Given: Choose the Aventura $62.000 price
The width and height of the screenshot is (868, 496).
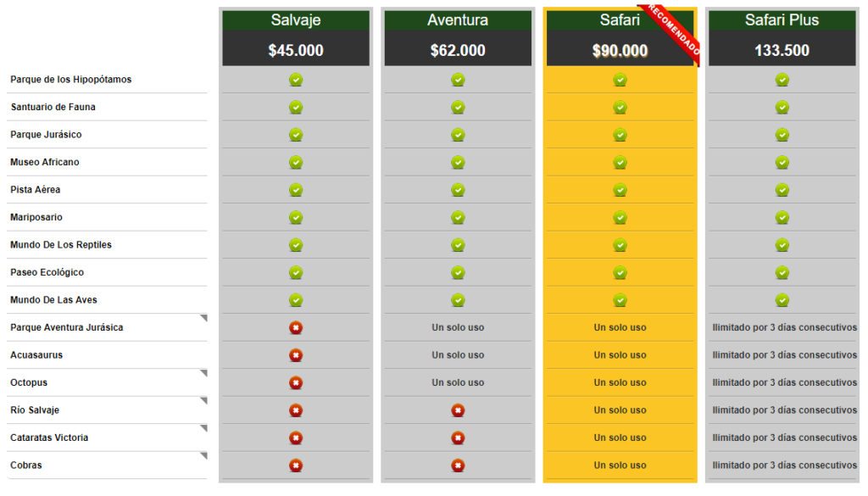Looking at the screenshot, I should pos(458,50).
